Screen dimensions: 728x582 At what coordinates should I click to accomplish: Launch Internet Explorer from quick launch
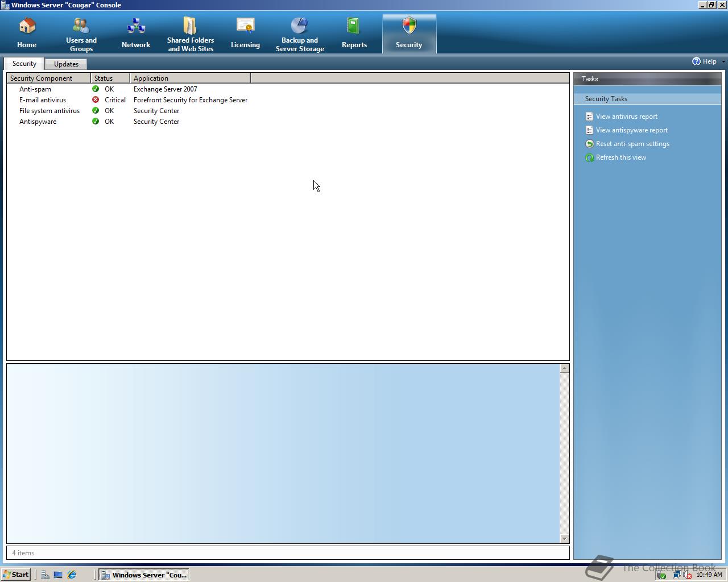pos(72,575)
